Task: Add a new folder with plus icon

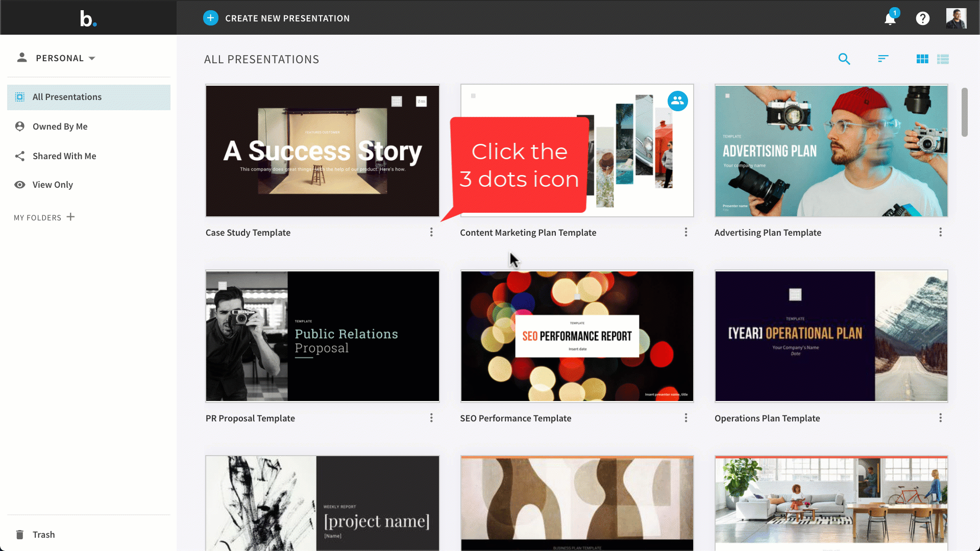Action: 71,217
